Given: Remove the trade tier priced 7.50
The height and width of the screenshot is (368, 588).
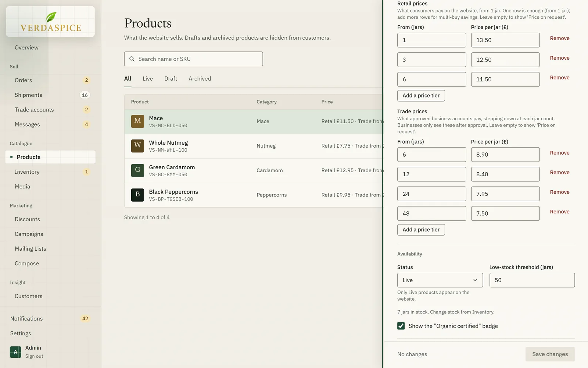Looking at the screenshot, I should 560,212.
